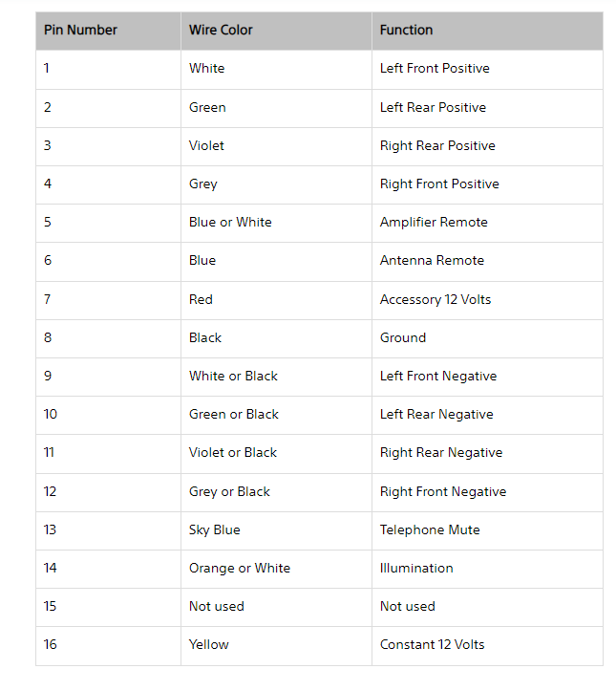
Task: Click the Right Rear Positive cell
Action: (487, 146)
